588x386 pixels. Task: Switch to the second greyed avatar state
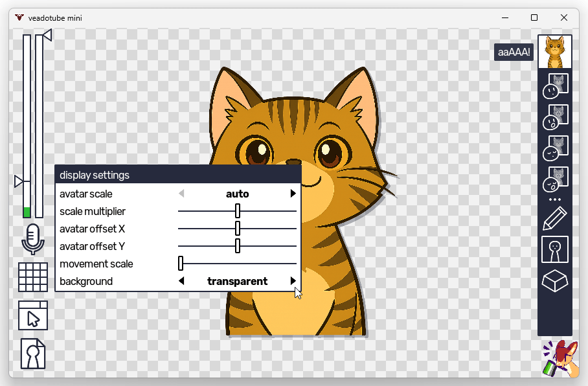point(555,117)
